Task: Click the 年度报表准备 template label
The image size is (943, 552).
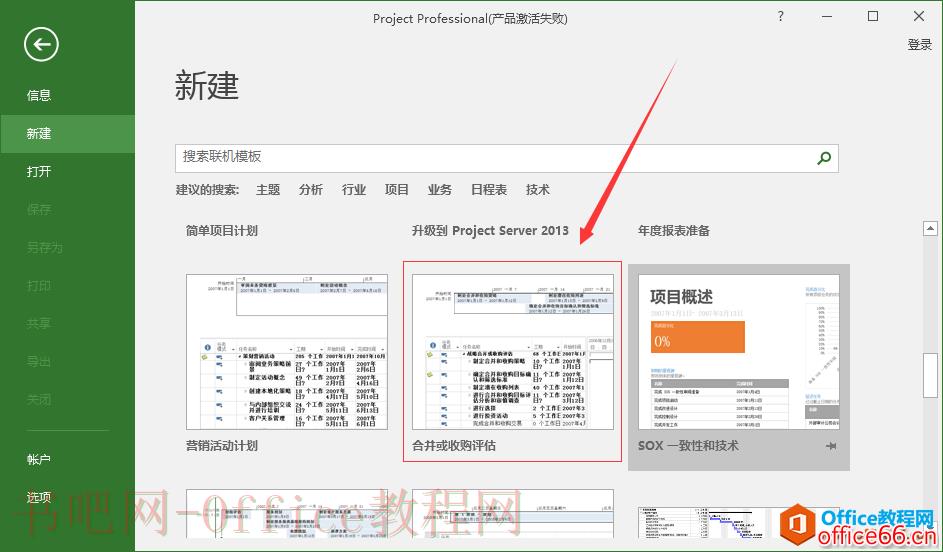Action: tap(674, 231)
